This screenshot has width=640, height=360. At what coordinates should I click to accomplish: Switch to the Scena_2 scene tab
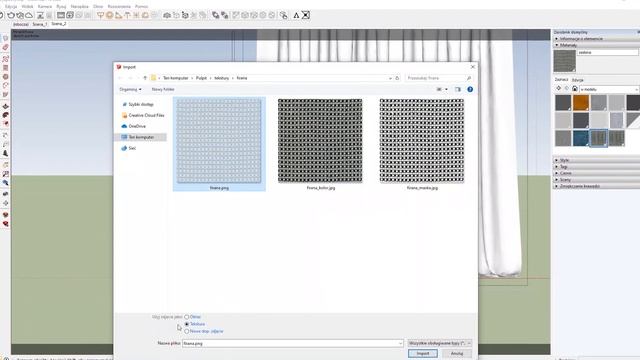point(59,24)
